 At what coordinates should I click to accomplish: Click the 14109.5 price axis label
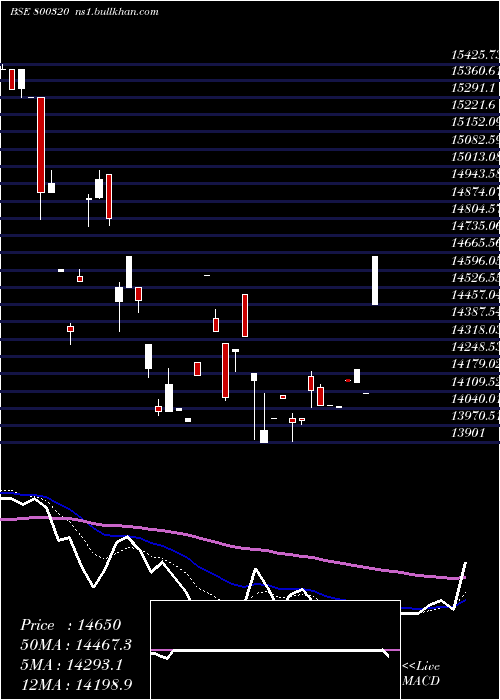(x=475, y=382)
